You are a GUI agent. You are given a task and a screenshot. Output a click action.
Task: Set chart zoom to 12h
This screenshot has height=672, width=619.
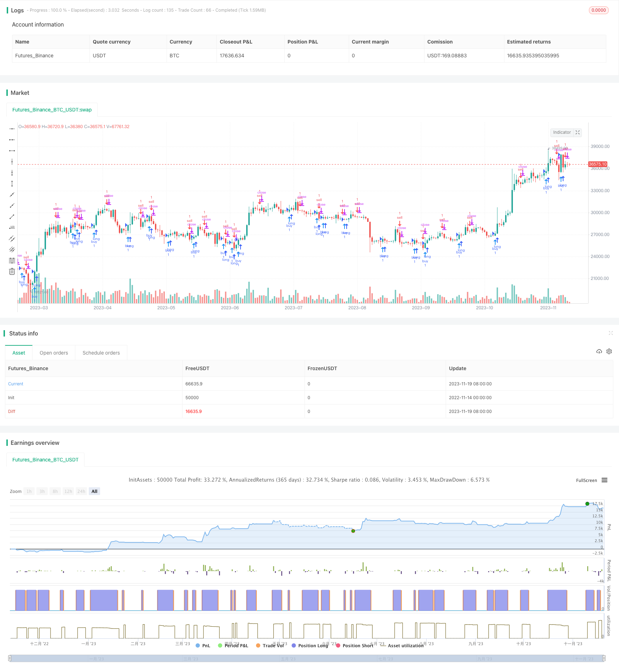[68, 491]
